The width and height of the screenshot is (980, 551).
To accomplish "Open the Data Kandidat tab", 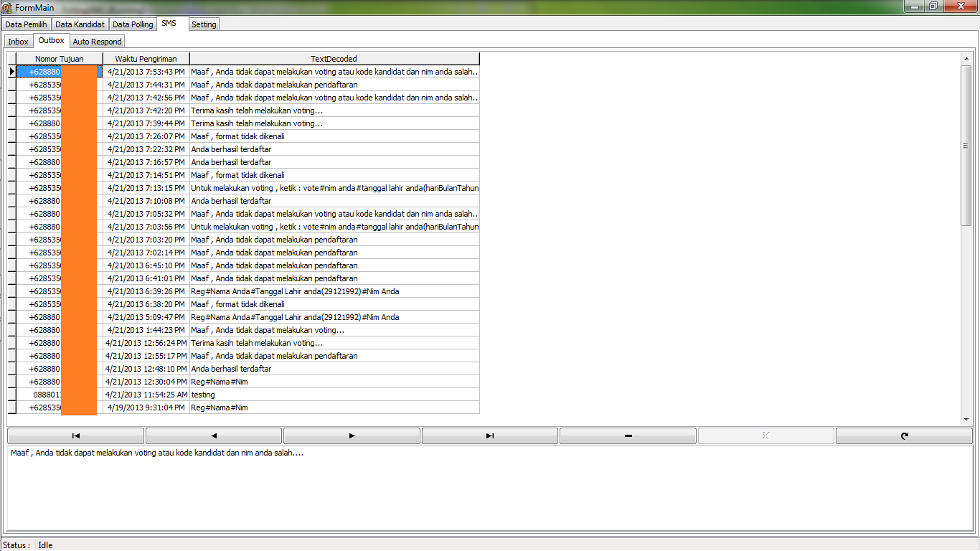I will [x=80, y=24].
